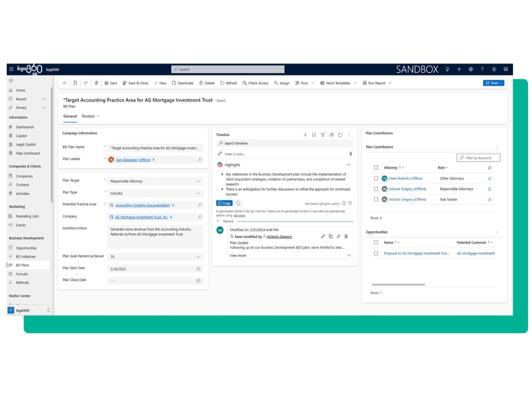Regenerate highlights icon beside Copy
532x399 pixels.
point(239,203)
